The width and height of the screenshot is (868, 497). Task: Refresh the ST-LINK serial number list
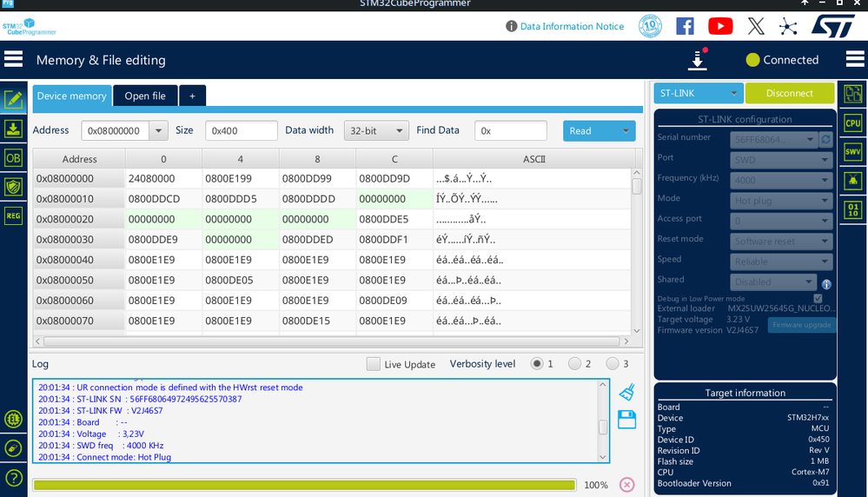coord(825,140)
